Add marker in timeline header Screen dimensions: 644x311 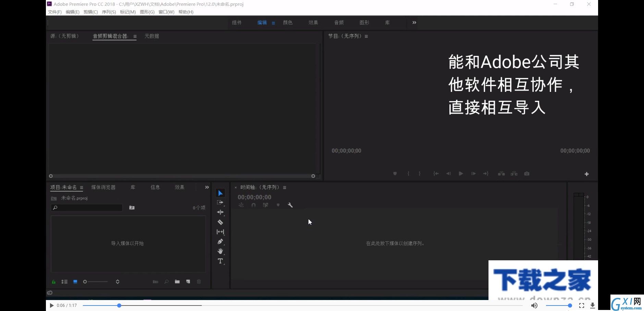278,205
